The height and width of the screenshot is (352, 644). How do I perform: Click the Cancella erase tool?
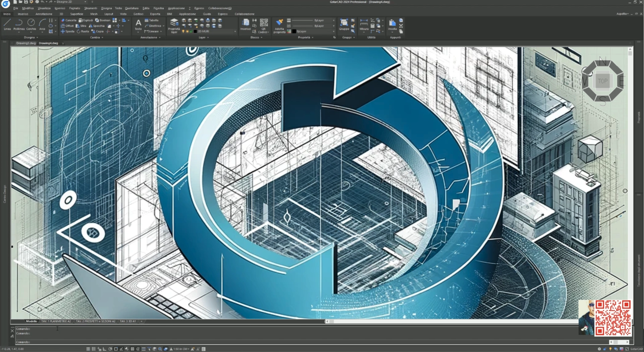(69, 20)
